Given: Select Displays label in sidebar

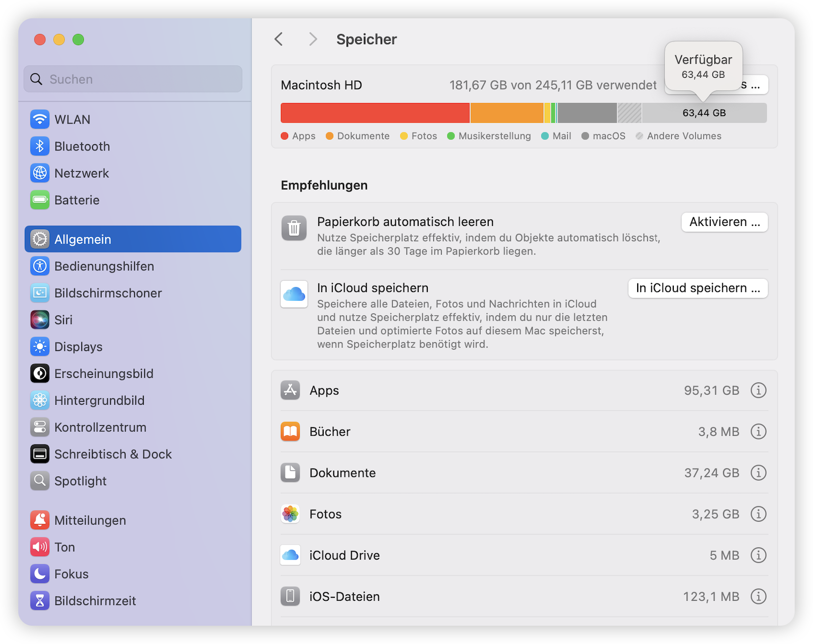Looking at the screenshot, I should (x=78, y=347).
